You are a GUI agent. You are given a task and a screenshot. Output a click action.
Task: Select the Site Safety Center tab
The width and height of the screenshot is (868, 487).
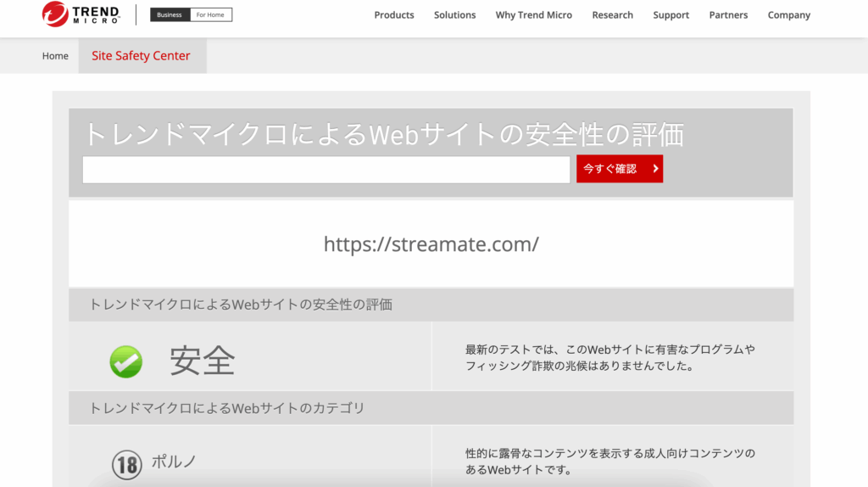[x=142, y=56]
